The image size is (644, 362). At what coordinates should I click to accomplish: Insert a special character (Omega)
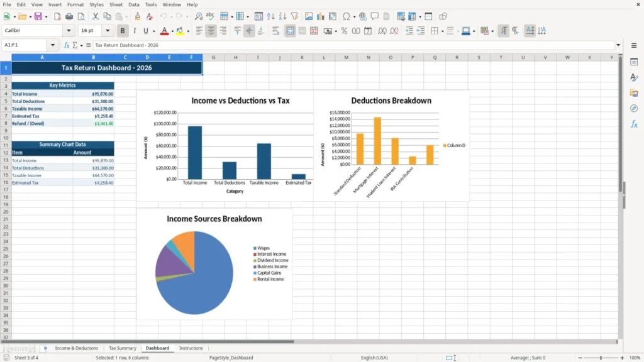coord(347,16)
